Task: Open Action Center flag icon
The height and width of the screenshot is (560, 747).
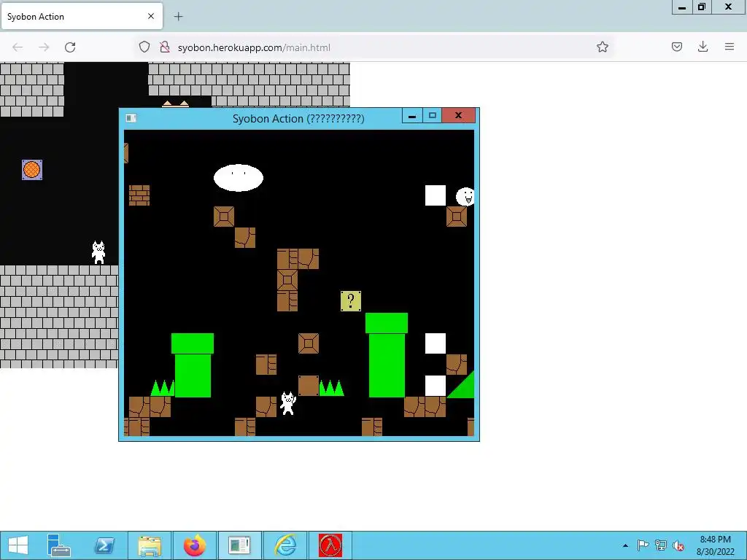Action: (x=643, y=545)
